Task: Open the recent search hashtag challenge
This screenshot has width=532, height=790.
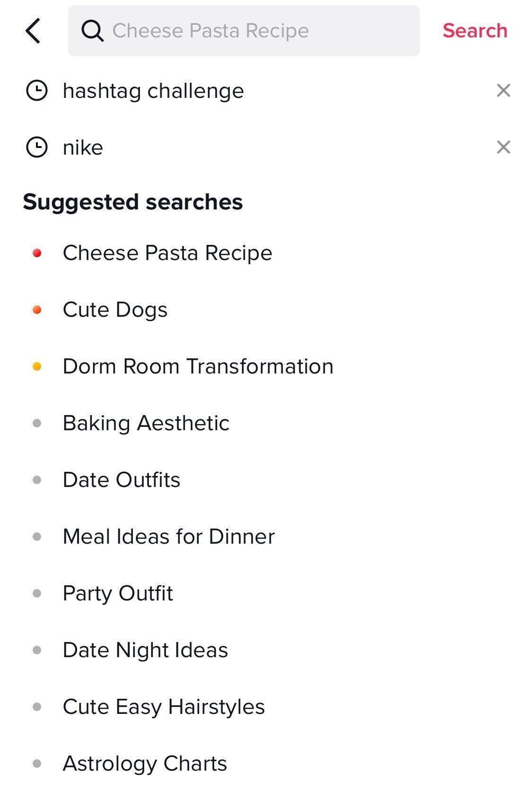Action: pyautogui.click(x=153, y=91)
